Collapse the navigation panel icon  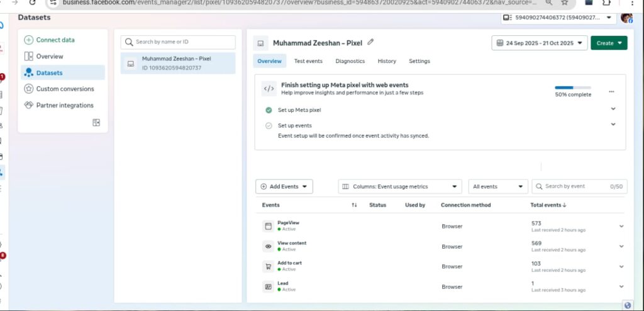click(96, 123)
